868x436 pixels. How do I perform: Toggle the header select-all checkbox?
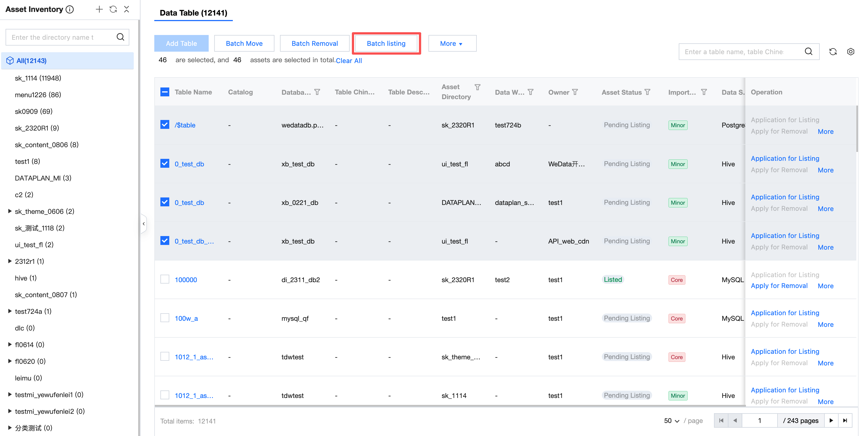[165, 92]
